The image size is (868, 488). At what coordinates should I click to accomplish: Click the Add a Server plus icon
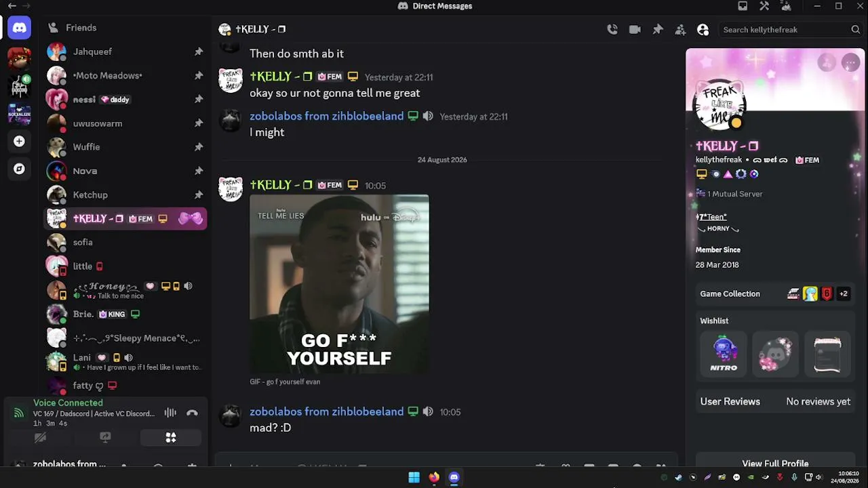pyautogui.click(x=19, y=141)
